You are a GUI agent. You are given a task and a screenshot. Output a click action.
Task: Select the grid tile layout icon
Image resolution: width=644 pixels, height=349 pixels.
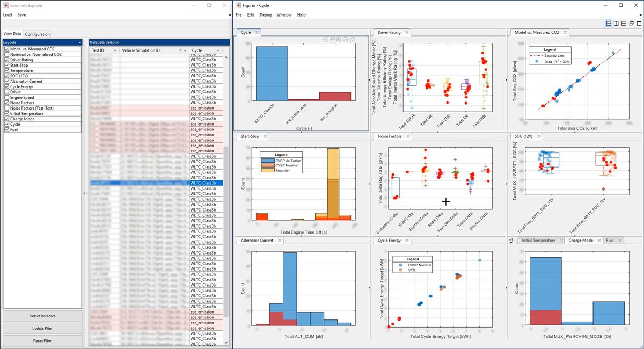(609, 23)
